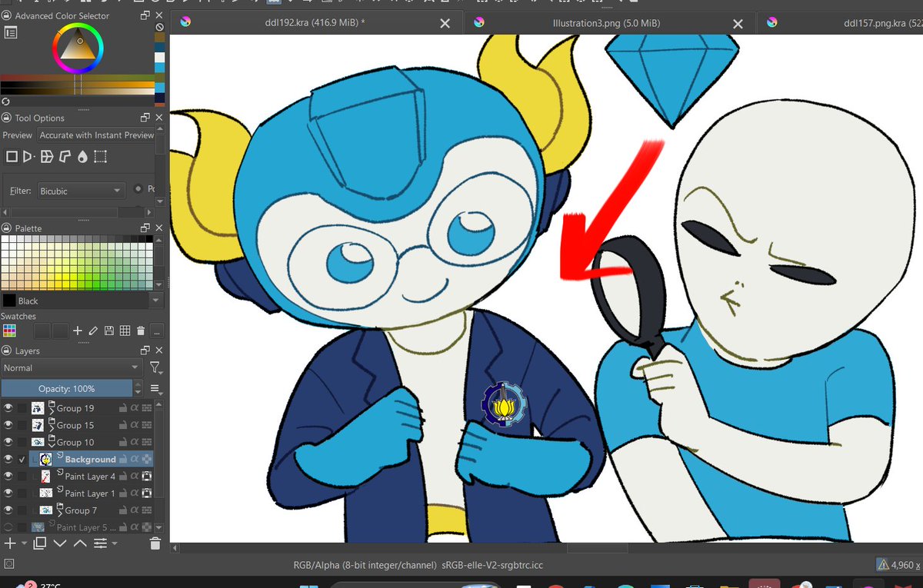This screenshot has height=588, width=923.
Task: Open the palette chooser icon under Swatches
Action: click(x=9, y=331)
